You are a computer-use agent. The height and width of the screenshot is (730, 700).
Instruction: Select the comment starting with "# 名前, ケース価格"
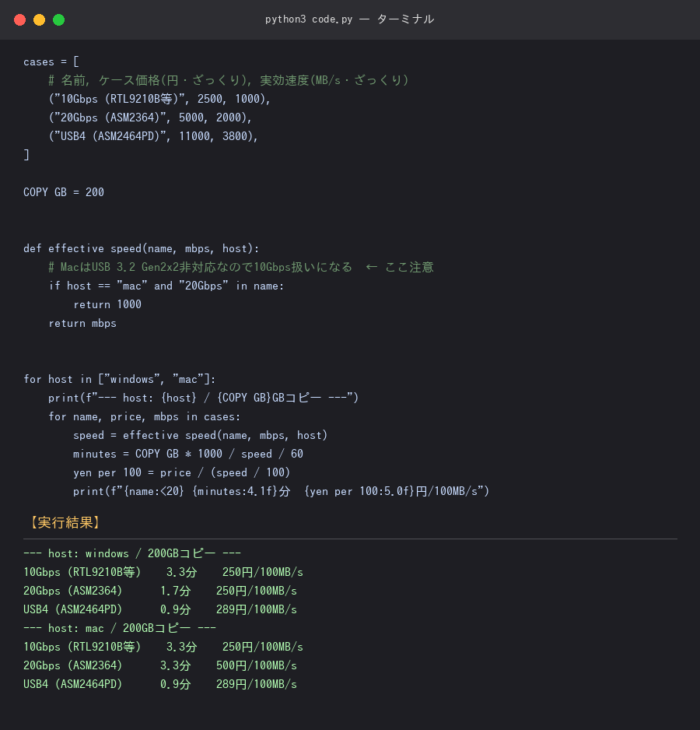coord(229,80)
